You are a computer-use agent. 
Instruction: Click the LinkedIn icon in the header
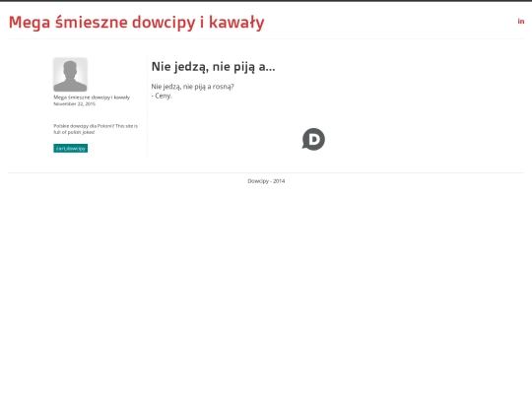click(521, 22)
